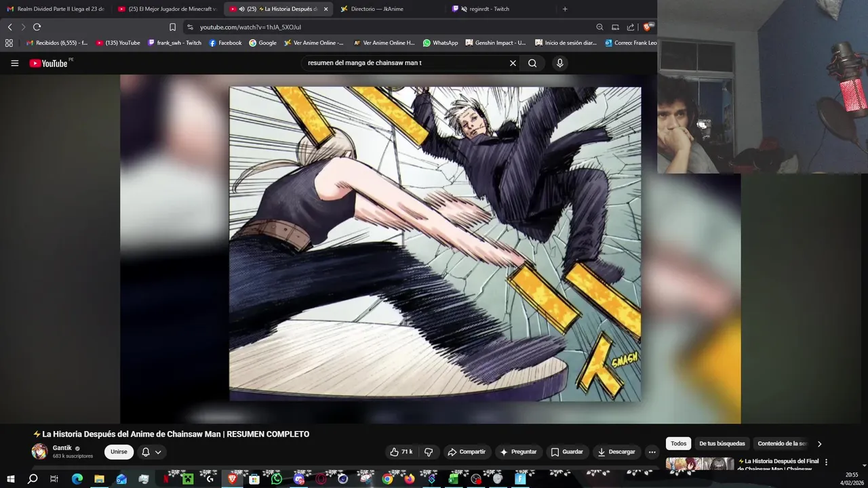The image size is (868, 488).
Task: Dislike the video
Action: pyautogui.click(x=429, y=452)
